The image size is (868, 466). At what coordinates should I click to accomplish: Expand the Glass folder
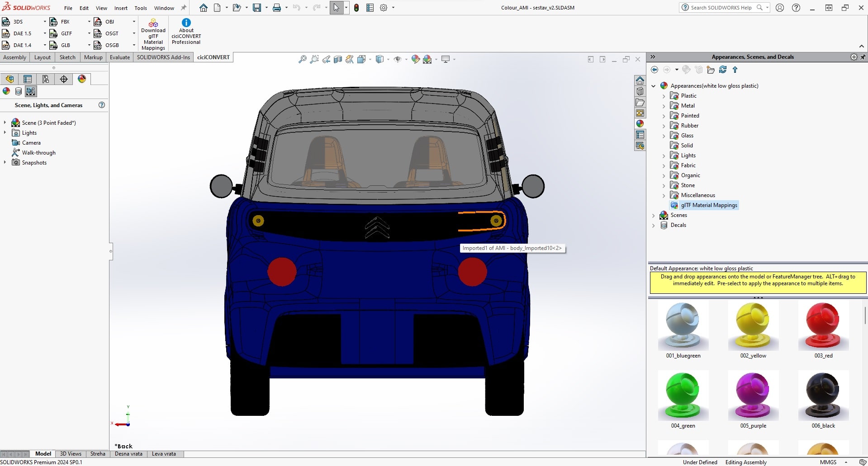[x=664, y=136]
